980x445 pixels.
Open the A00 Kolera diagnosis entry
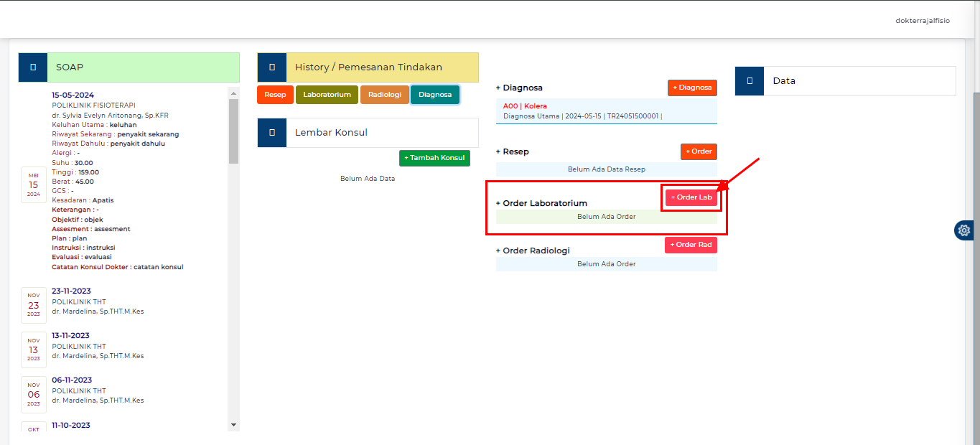(525, 106)
